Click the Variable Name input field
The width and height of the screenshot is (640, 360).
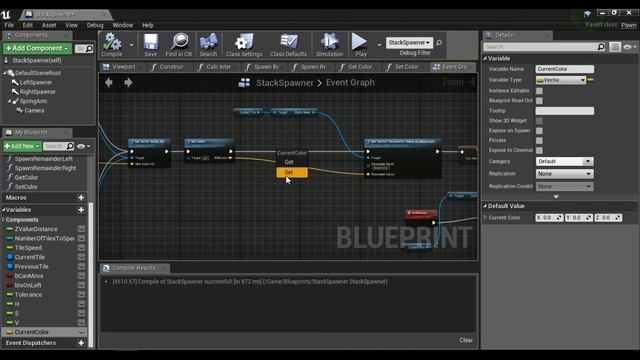click(x=564, y=69)
